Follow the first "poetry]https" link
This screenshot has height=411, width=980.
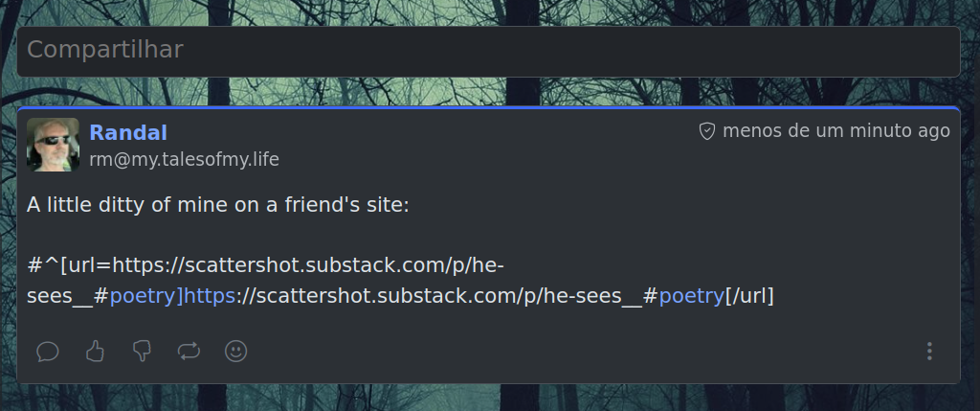tap(172, 296)
